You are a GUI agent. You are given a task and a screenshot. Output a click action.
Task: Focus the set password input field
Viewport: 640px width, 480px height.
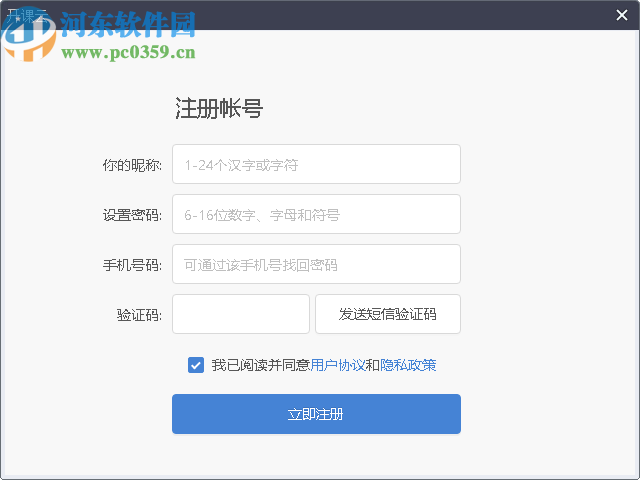click(316, 214)
